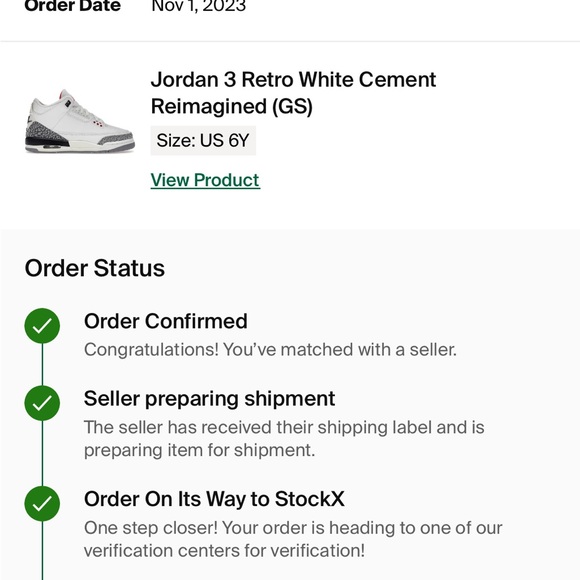The height and width of the screenshot is (580, 580).
Task: Select Order On Its Way to StockX title
Action: 214,499
